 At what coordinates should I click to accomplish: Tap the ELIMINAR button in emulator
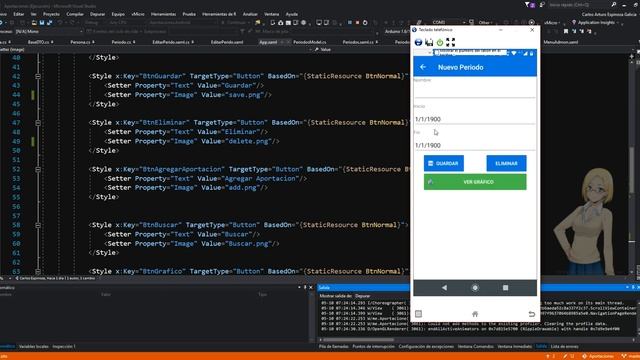pos(506,163)
